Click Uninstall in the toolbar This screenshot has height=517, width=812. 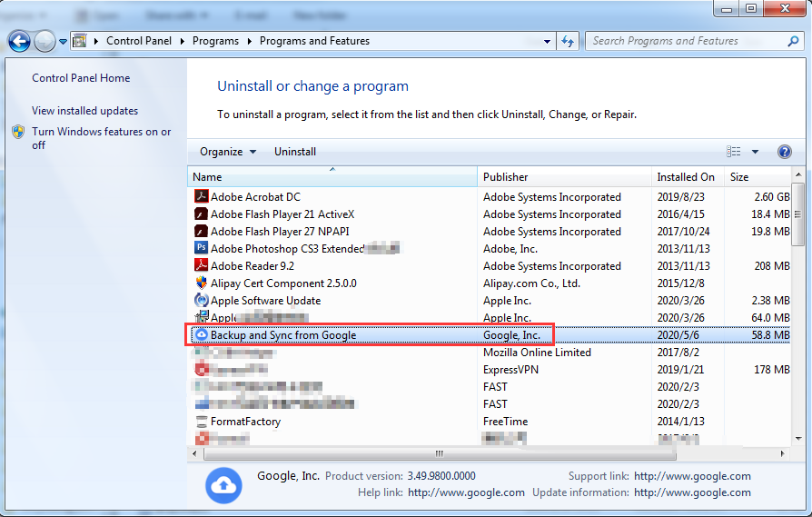pos(295,152)
